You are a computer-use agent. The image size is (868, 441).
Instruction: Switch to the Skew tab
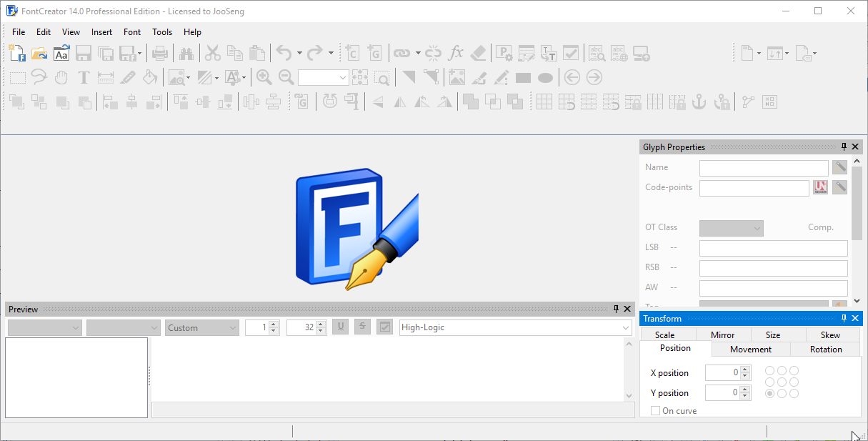(830, 335)
